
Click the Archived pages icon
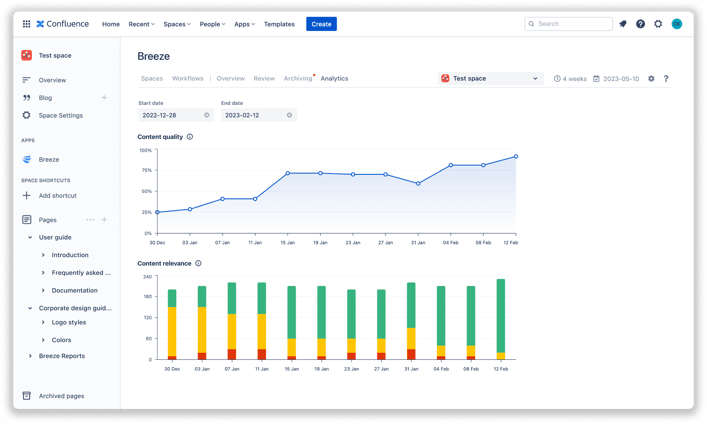tap(27, 396)
